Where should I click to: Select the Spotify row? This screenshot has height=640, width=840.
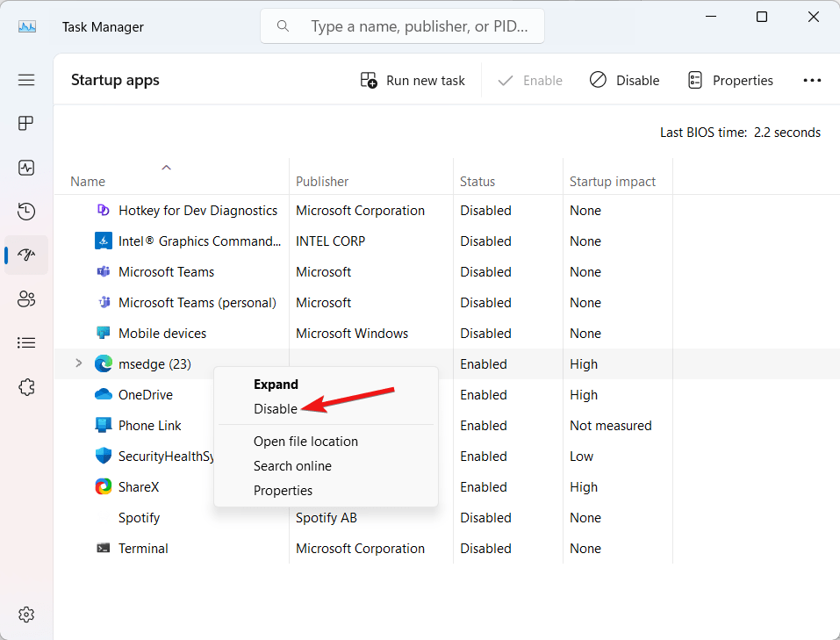tap(448, 518)
